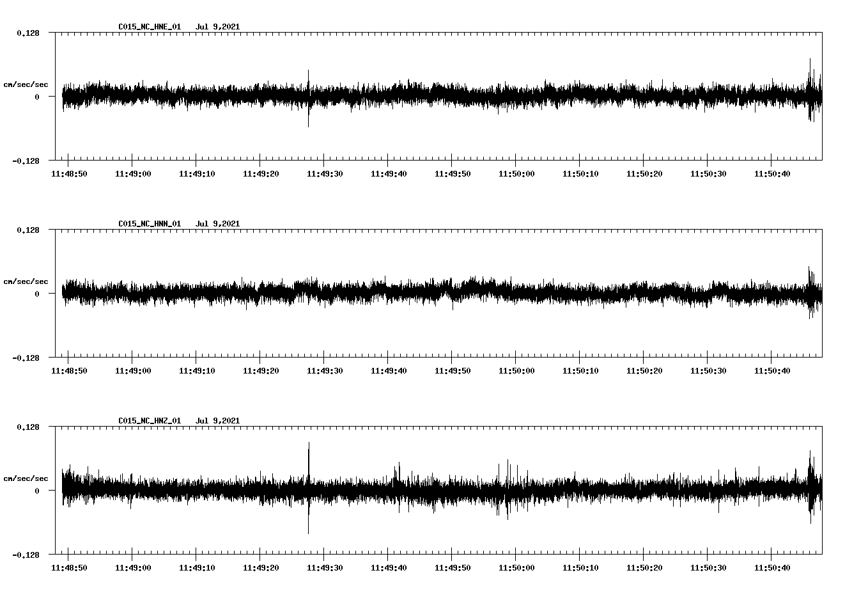Viewport: 868px width, 591px height.
Task: Click 11:48:50 time label on HNZ plot
Action: click(x=68, y=568)
